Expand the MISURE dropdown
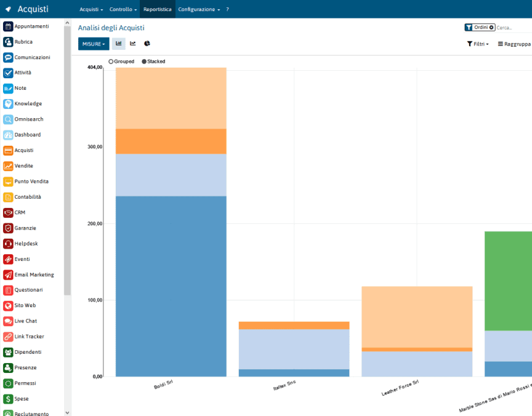Viewport: 532px width, 416px height. pyautogui.click(x=94, y=44)
